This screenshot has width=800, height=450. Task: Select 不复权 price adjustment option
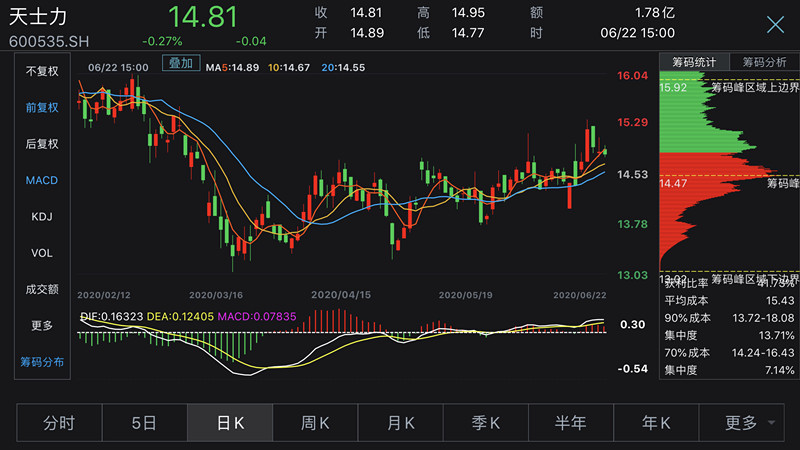42,71
